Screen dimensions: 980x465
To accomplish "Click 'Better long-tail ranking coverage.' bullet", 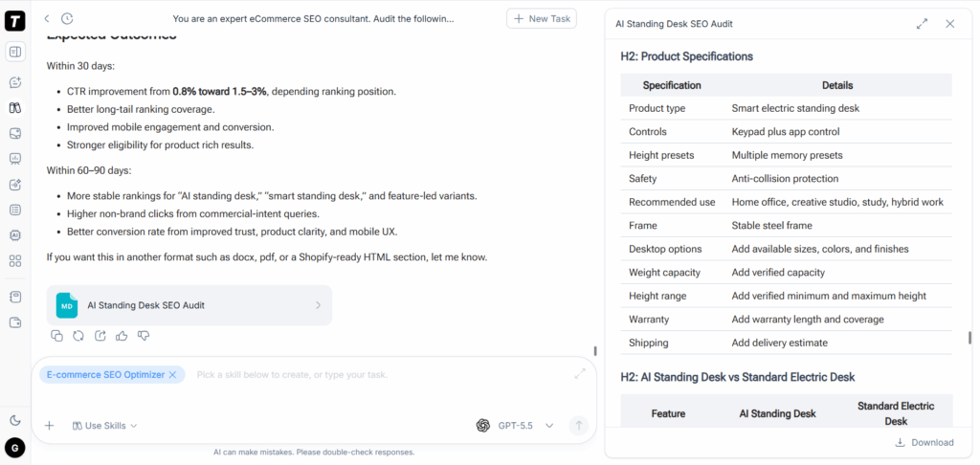I will pos(141,109).
